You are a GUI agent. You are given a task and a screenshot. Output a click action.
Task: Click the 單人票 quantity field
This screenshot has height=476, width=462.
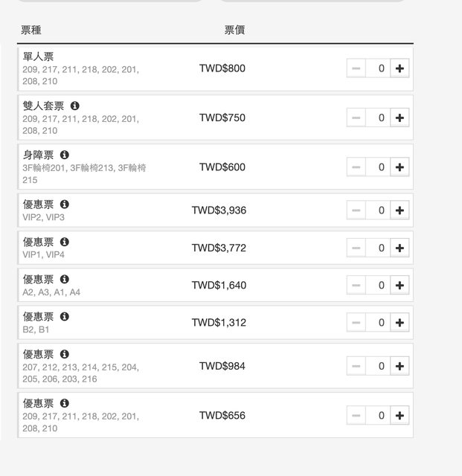(378, 68)
